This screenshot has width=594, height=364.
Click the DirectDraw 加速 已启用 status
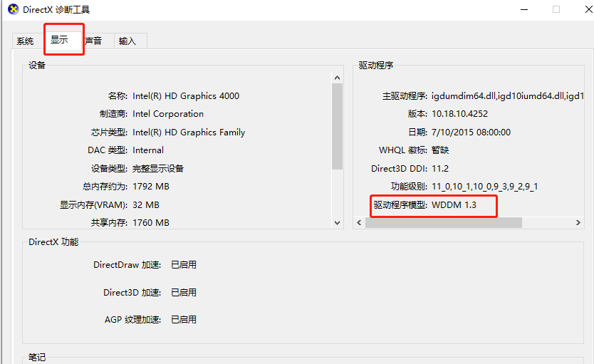click(184, 265)
